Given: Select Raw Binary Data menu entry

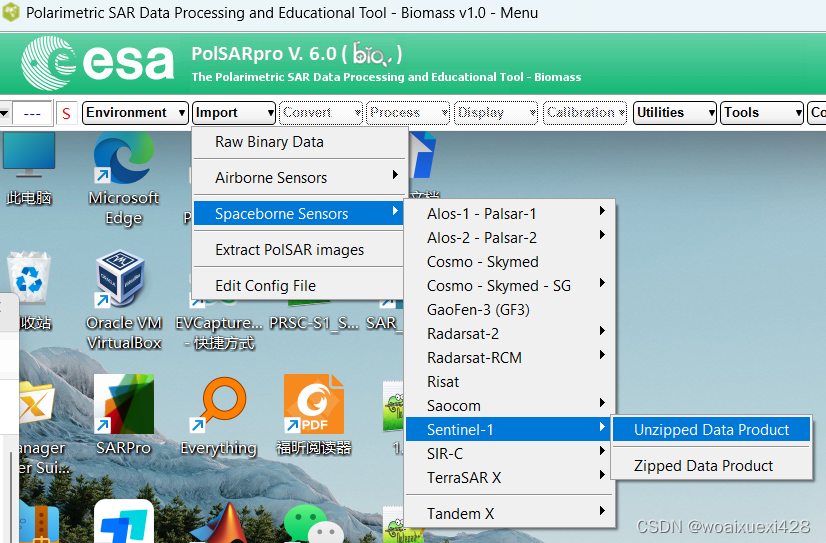Looking at the screenshot, I should 299,142.
